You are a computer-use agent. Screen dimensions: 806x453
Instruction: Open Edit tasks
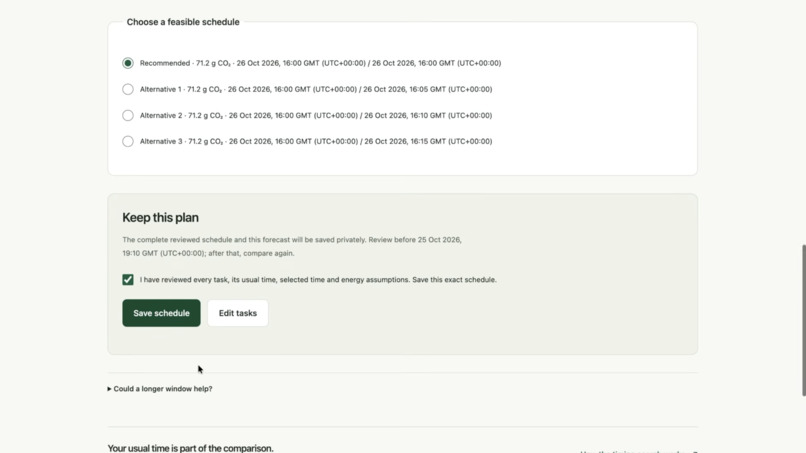tap(238, 313)
